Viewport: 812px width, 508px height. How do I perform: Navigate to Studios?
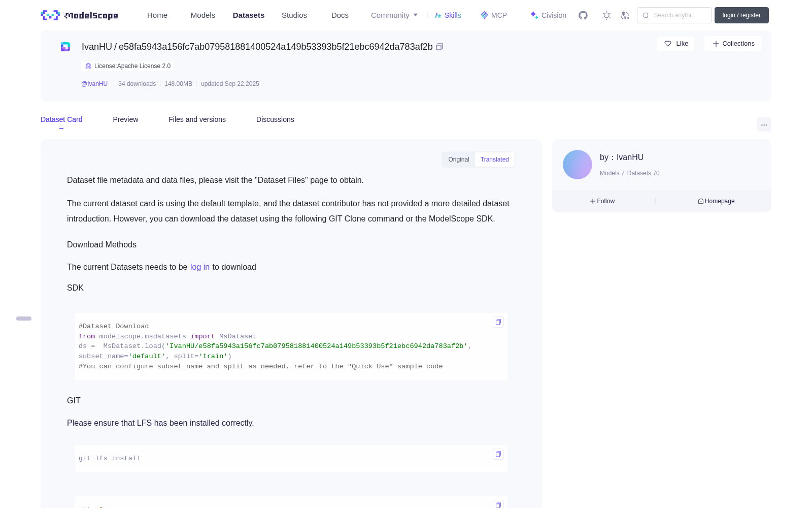(294, 15)
